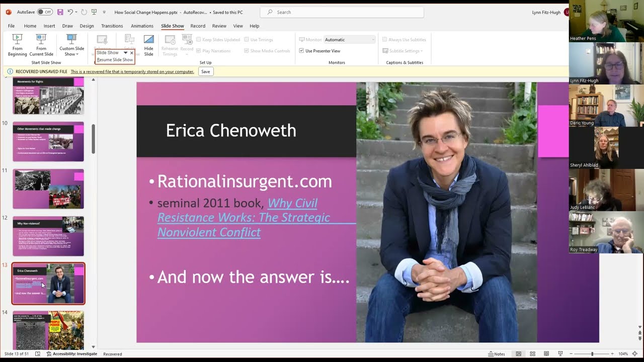Click the Notes button in status bar
Screen dimensions: 644x362
(x=496, y=354)
